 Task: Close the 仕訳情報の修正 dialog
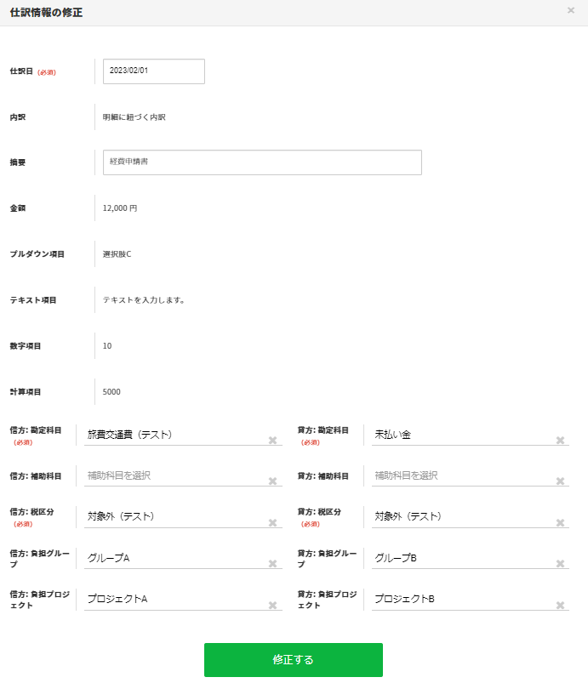[570, 11]
